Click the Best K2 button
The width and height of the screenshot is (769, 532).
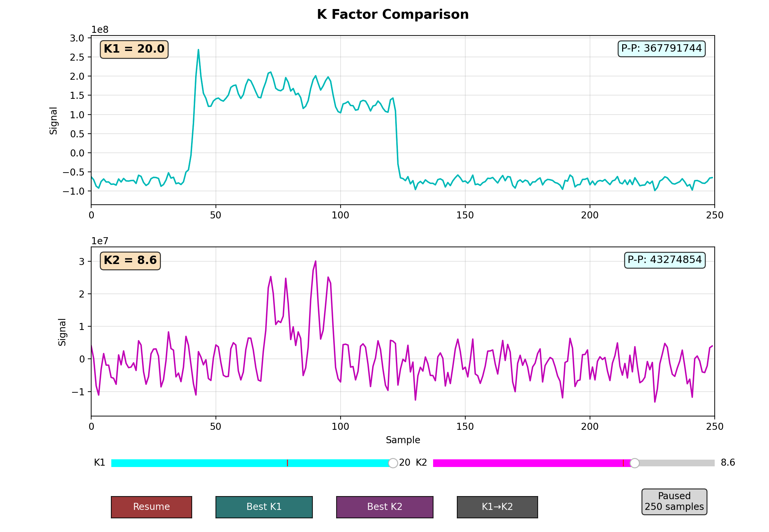pyautogui.click(x=384, y=507)
